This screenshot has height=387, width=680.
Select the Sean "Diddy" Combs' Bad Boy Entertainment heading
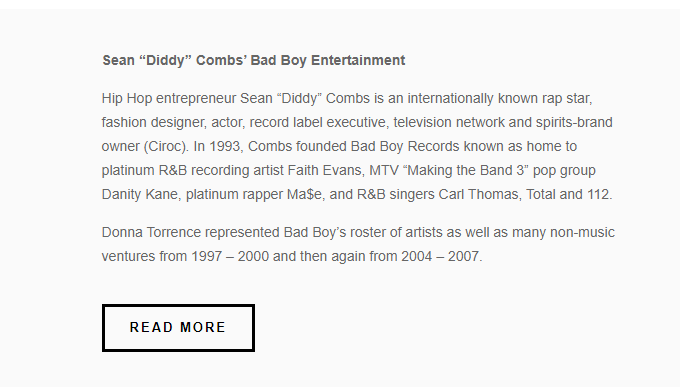(254, 60)
